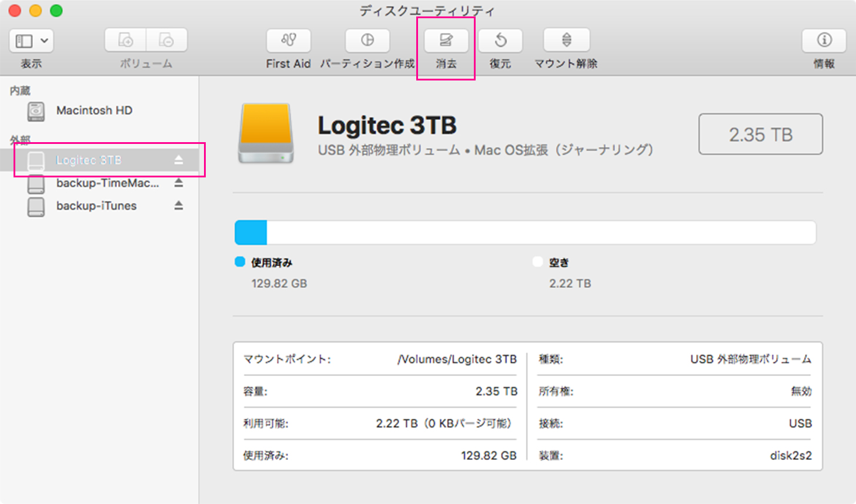Eject the Logitec 3TB volume
Screen dimensions: 856x504
point(179,160)
